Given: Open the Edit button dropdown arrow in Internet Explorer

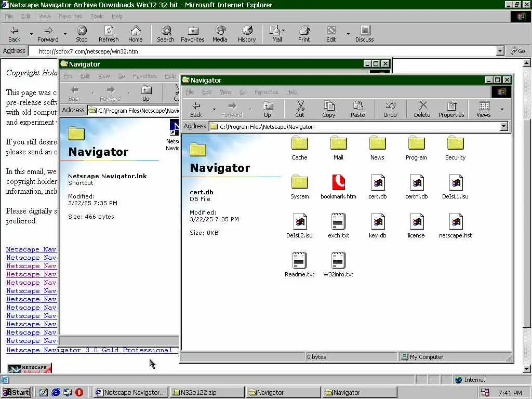Looking at the screenshot, I should (348, 34).
